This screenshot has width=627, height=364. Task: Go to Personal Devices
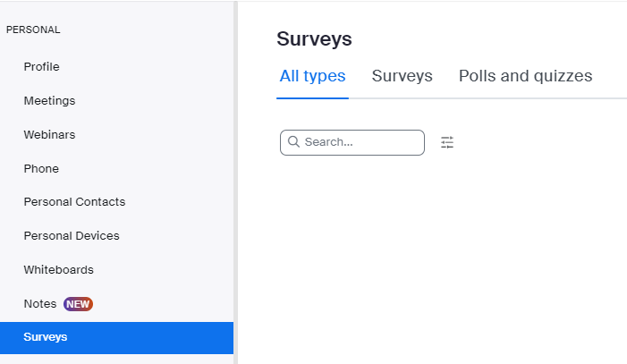(x=72, y=236)
